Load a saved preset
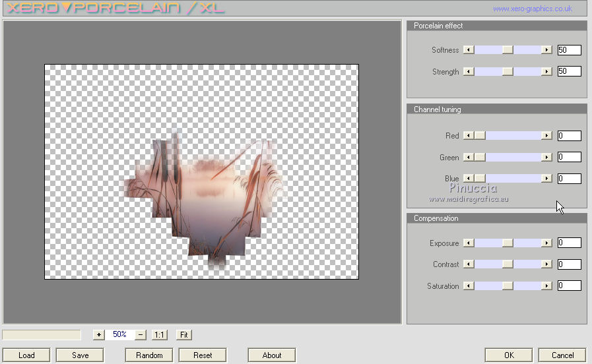The width and height of the screenshot is (592, 364). [26, 355]
